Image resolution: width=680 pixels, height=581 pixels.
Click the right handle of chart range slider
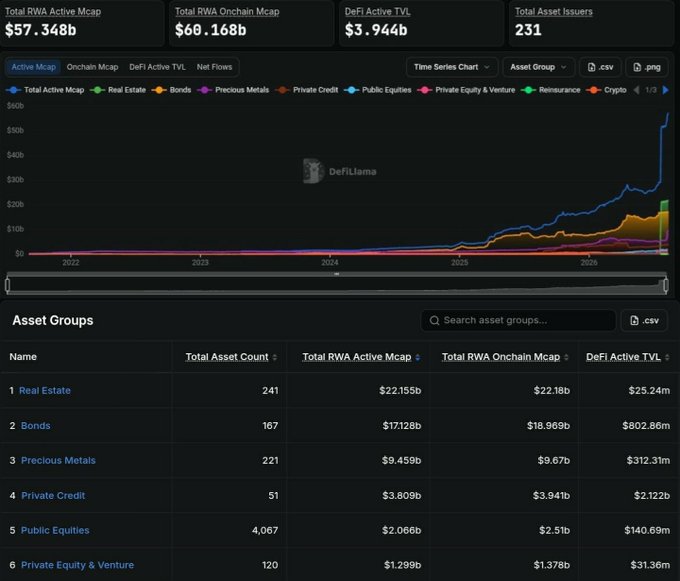666,285
